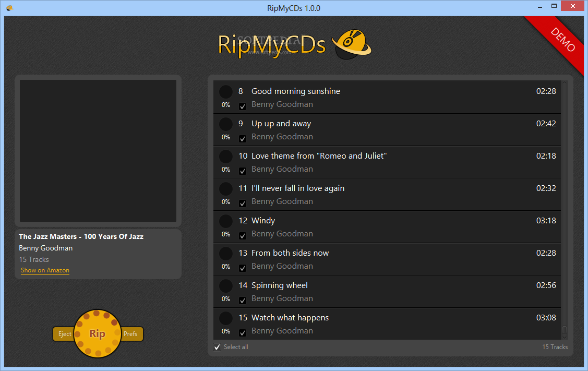Click "15 Tracks" in album info panel
This screenshot has height=371, width=588.
point(34,259)
